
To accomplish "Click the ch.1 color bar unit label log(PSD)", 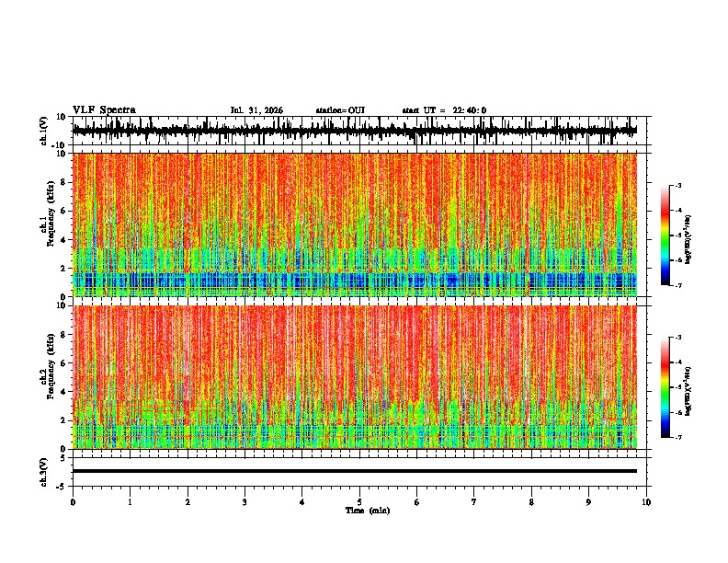I will pyautogui.click(x=688, y=239).
